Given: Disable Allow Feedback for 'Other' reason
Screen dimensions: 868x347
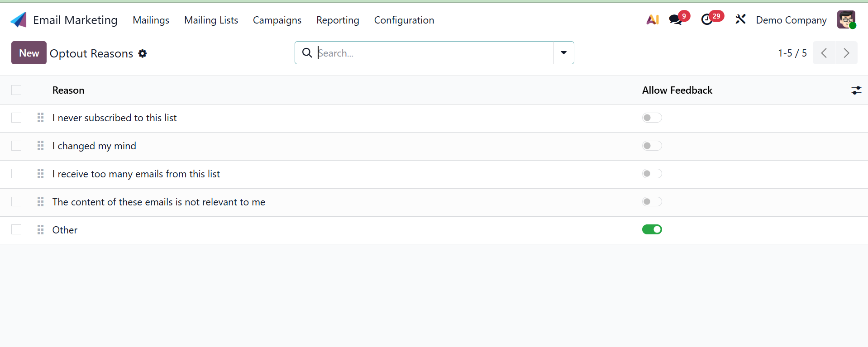Looking at the screenshot, I should (x=652, y=229).
